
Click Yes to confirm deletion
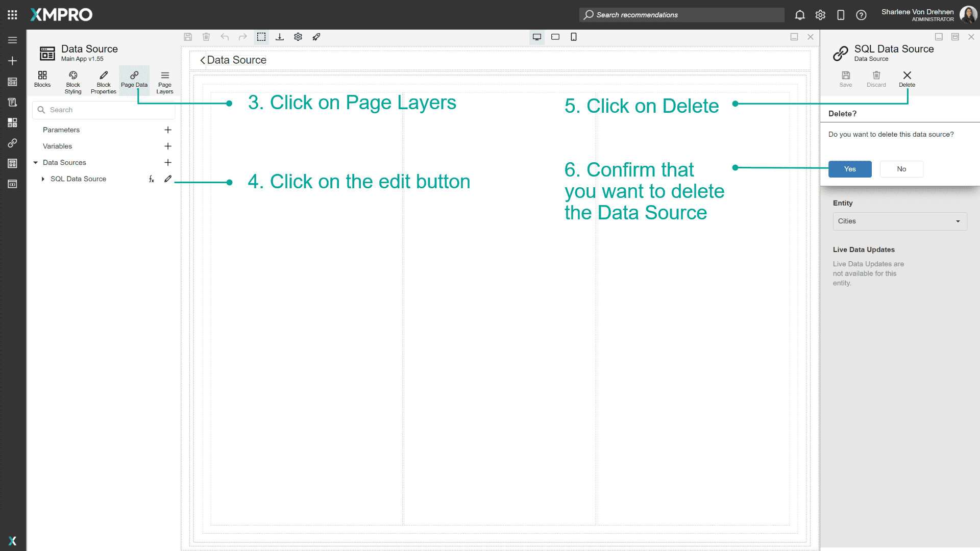pyautogui.click(x=849, y=169)
